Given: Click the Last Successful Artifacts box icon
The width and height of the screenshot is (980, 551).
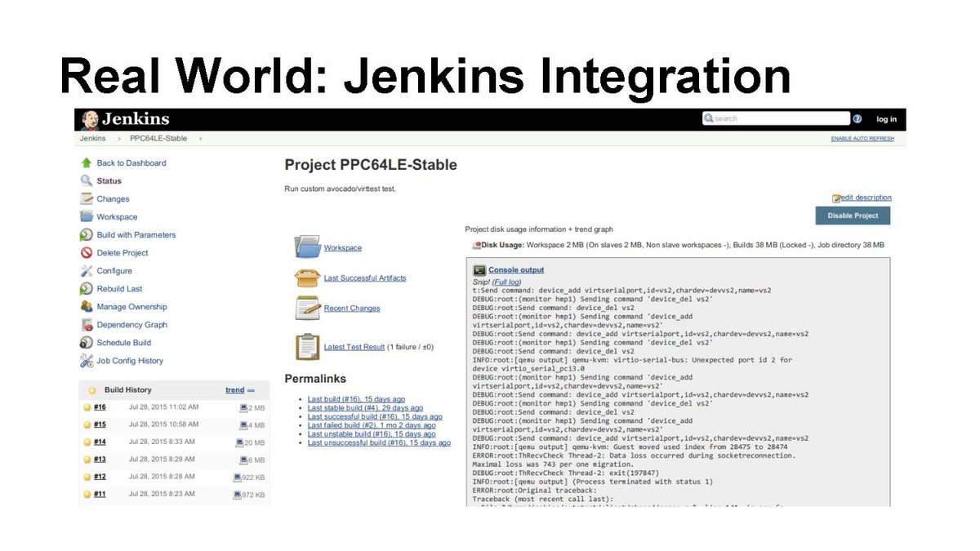Looking at the screenshot, I should [307, 278].
